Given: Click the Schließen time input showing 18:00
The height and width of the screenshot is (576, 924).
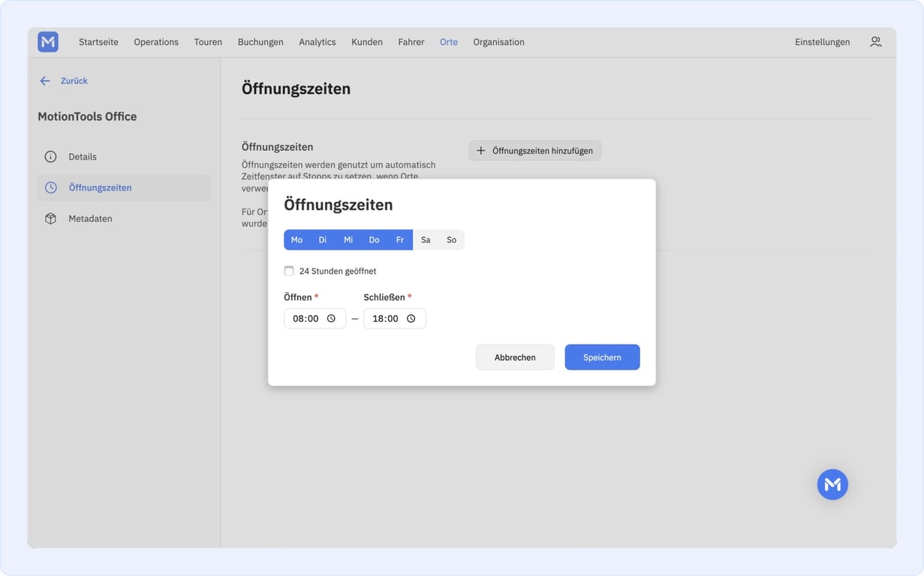Looking at the screenshot, I should 394,319.
